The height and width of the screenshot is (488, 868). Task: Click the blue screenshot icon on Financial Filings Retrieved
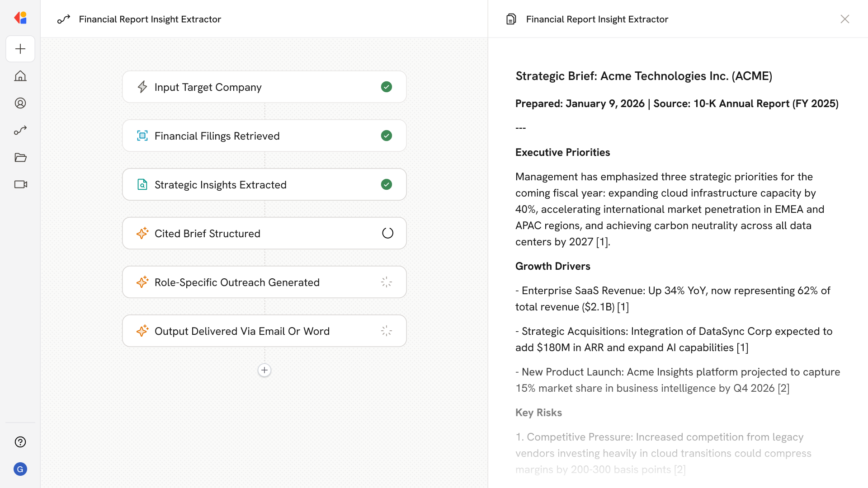[142, 136]
